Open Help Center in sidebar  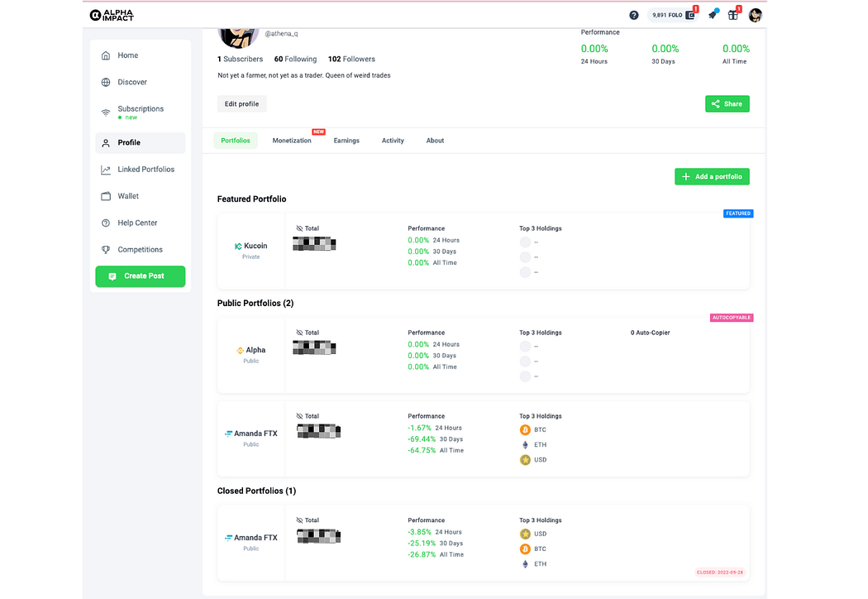point(140,223)
